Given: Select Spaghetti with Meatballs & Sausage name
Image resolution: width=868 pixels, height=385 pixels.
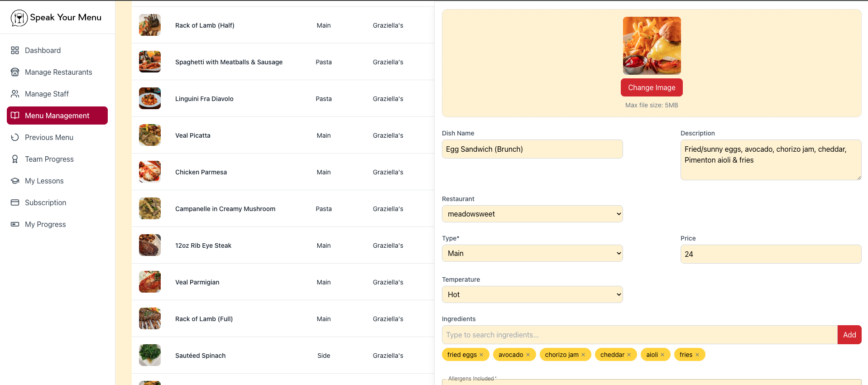Looking at the screenshot, I should point(229,62).
